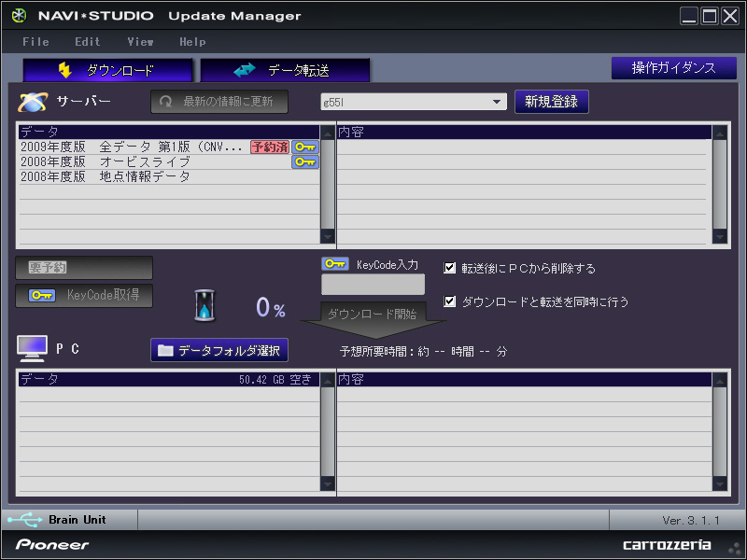Uncheck 転送後にPCから削除する checkbox

point(450,268)
